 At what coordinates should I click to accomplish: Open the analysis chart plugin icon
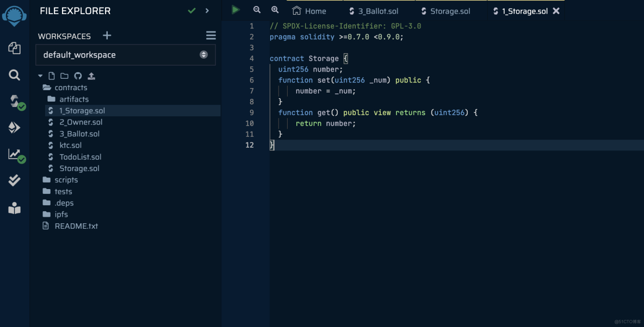coord(16,155)
